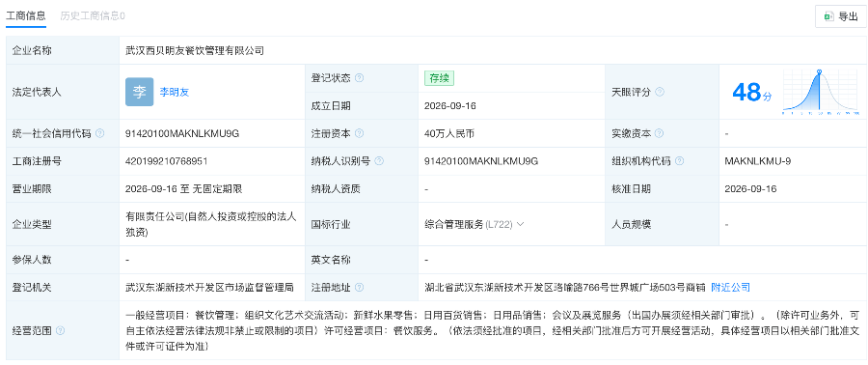Click the 成立日期 value 2026-09-16
This screenshot has width=868, height=365.
pyautogui.click(x=450, y=106)
